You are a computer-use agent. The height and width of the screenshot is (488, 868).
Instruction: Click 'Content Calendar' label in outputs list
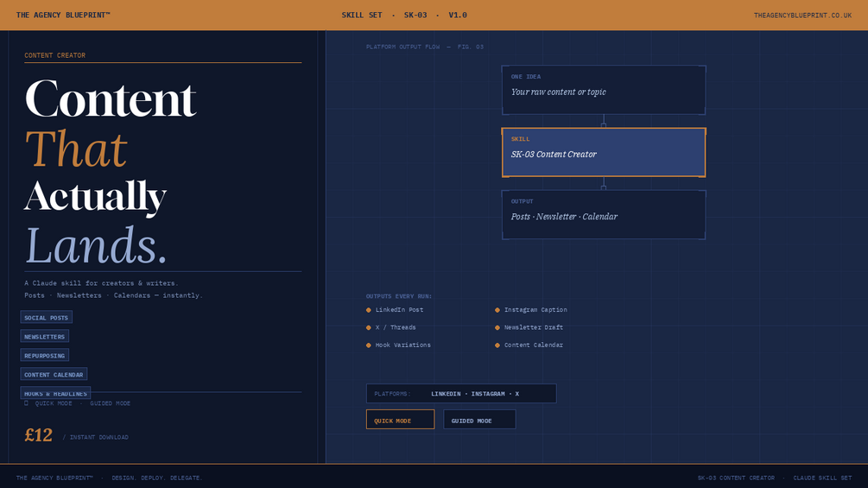[x=533, y=345]
